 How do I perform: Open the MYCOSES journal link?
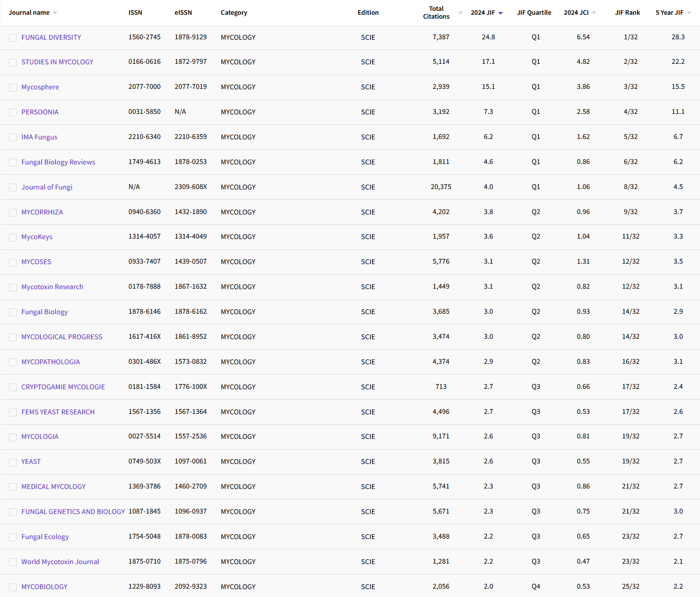coord(36,262)
